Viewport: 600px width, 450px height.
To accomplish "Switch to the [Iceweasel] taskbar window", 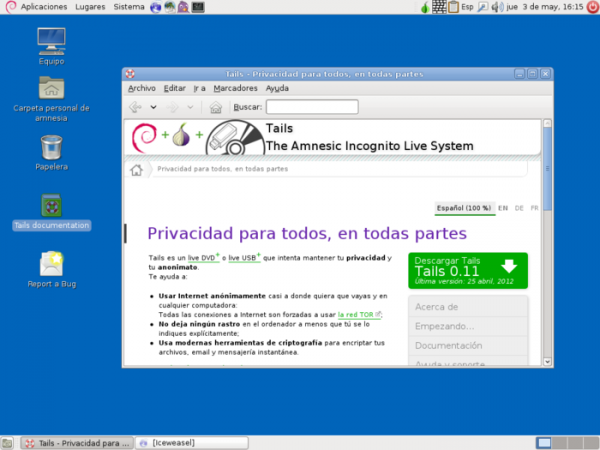I will click(191, 442).
